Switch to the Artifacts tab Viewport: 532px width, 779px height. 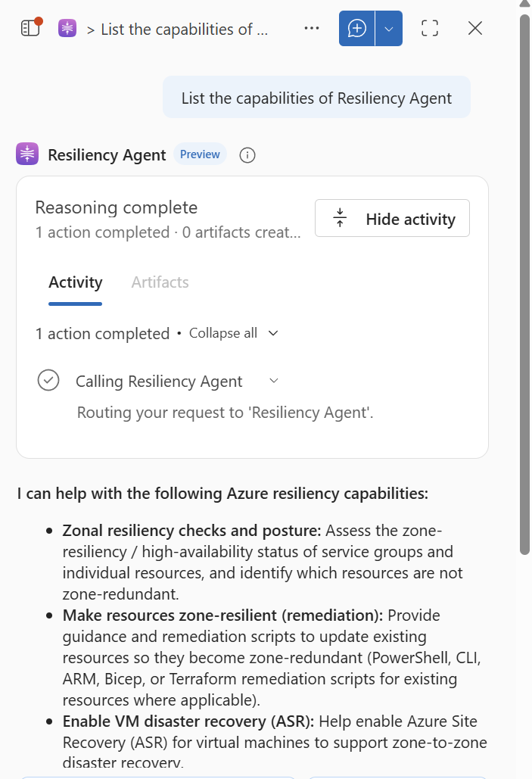click(160, 282)
